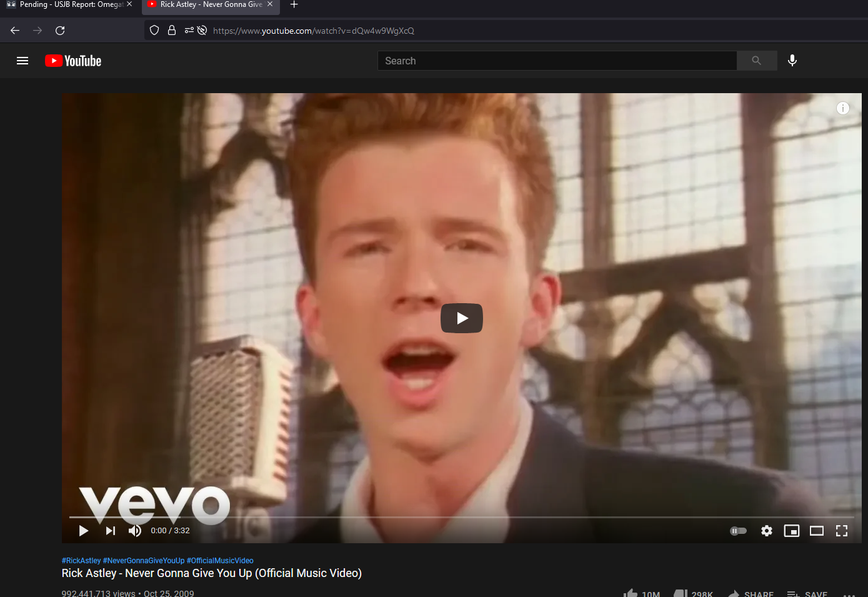Click the SHARE button

point(751,593)
